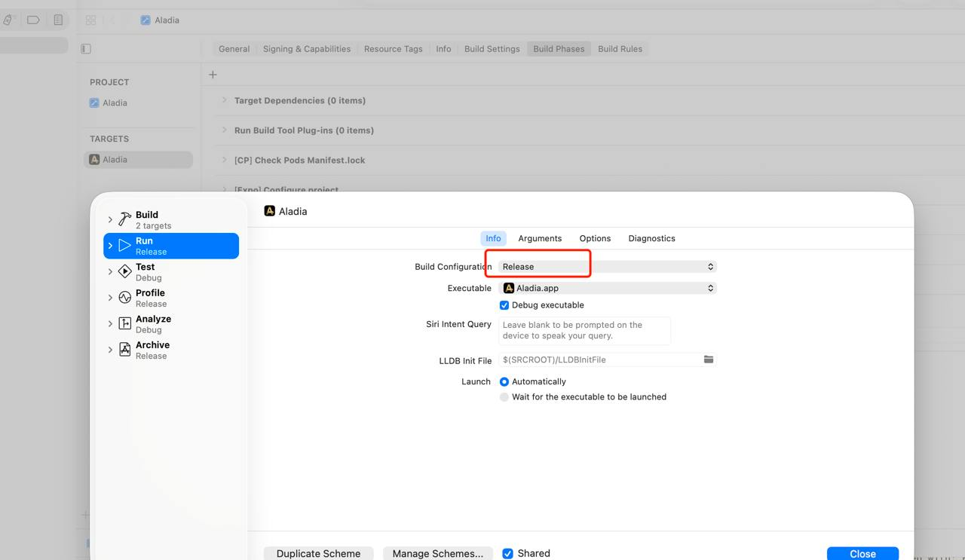
Task: Select the Info tab in the scheme sheet
Action: coord(493,238)
